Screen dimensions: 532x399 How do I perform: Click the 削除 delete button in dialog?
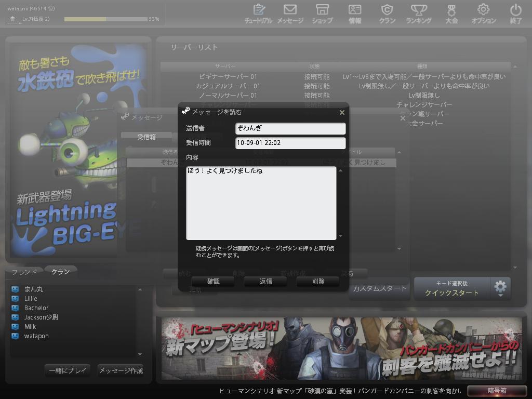pos(318,281)
